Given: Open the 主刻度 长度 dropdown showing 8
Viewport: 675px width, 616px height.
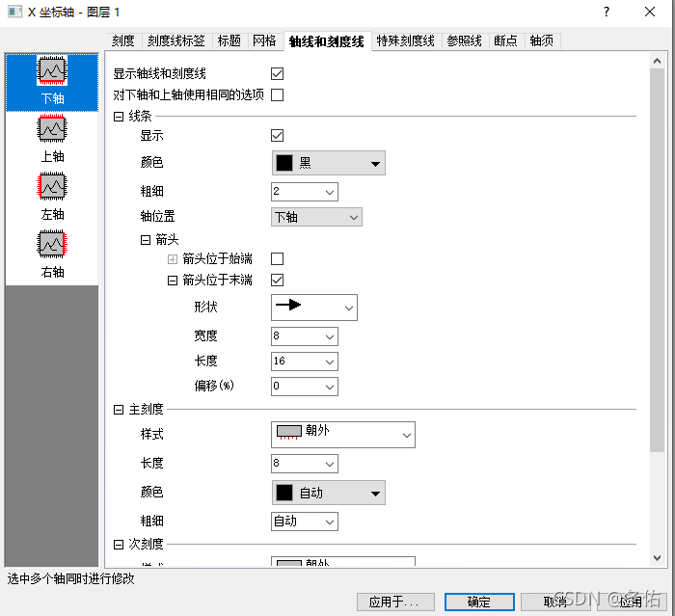Looking at the screenshot, I should point(305,464).
